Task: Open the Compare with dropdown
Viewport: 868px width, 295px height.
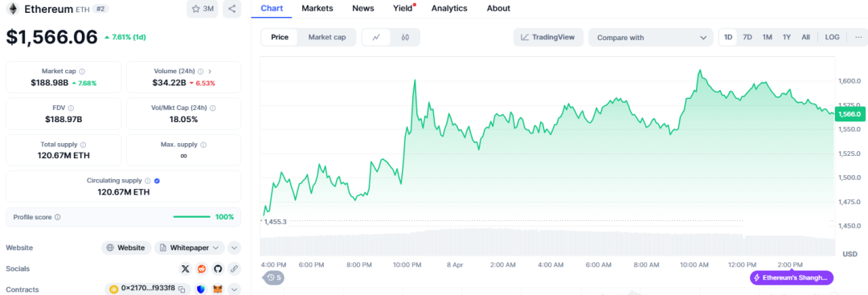Action: point(652,38)
